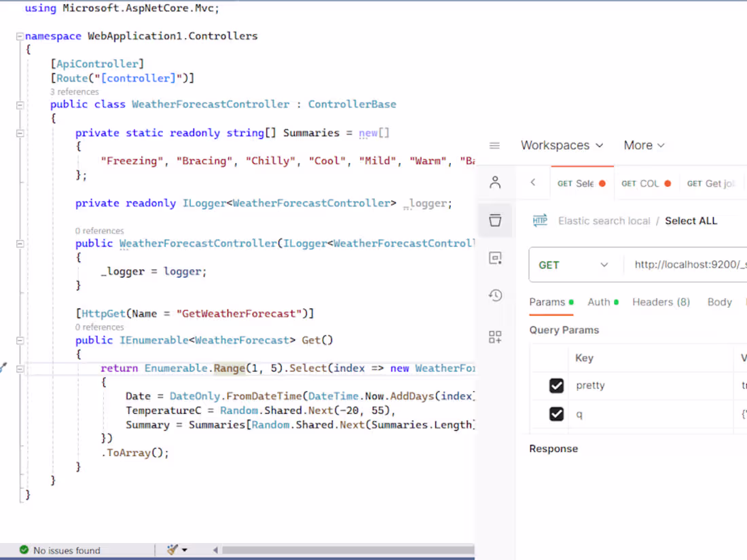Uncheck the pretty query parameter
Screen dimensions: 747x560
556,386
